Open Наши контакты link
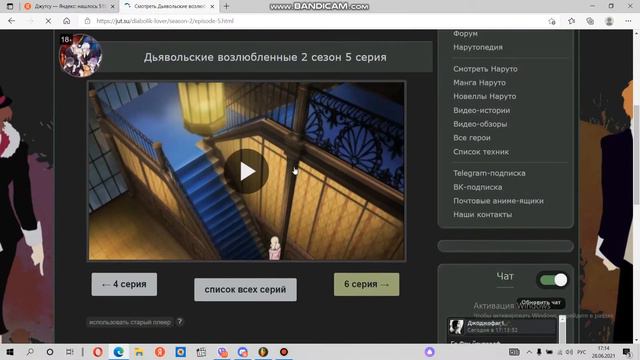The image size is (640, 360). tap(482, 215)
